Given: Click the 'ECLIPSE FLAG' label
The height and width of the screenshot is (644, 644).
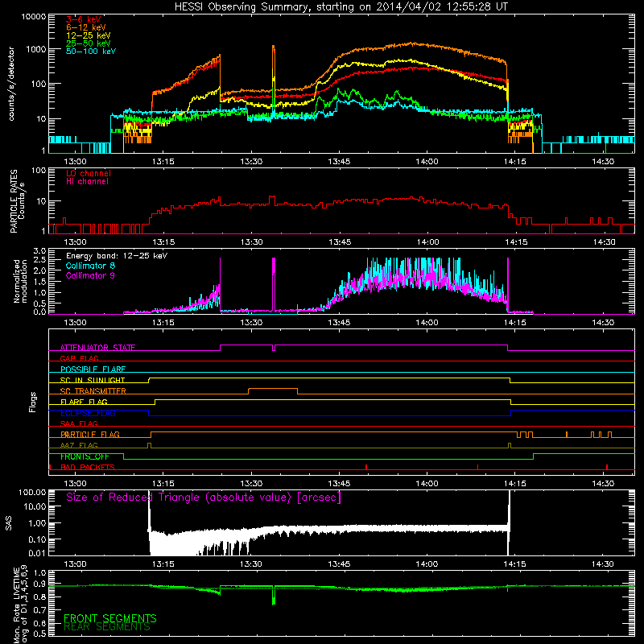Looking at the screenshot, I should (88, 413).
